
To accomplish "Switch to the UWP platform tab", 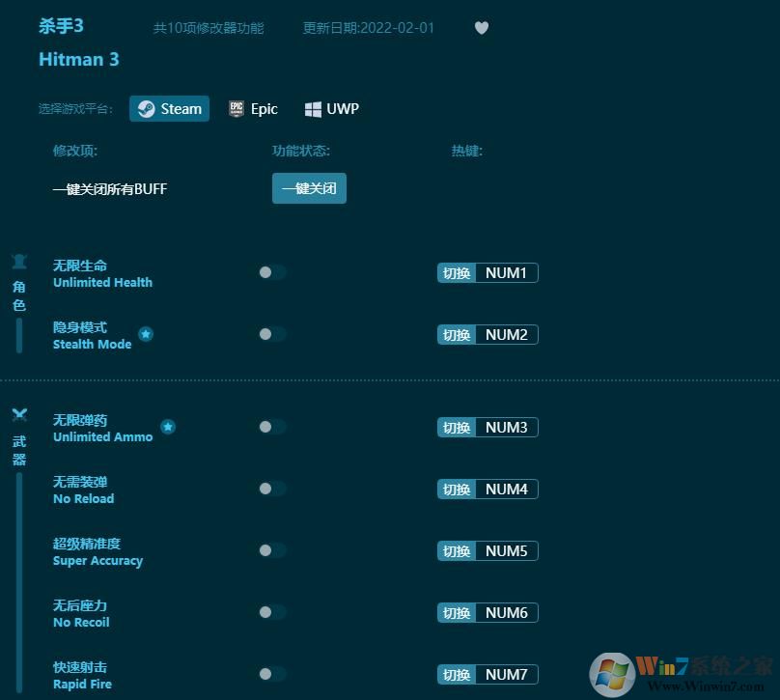I will [x=331, y=108].
